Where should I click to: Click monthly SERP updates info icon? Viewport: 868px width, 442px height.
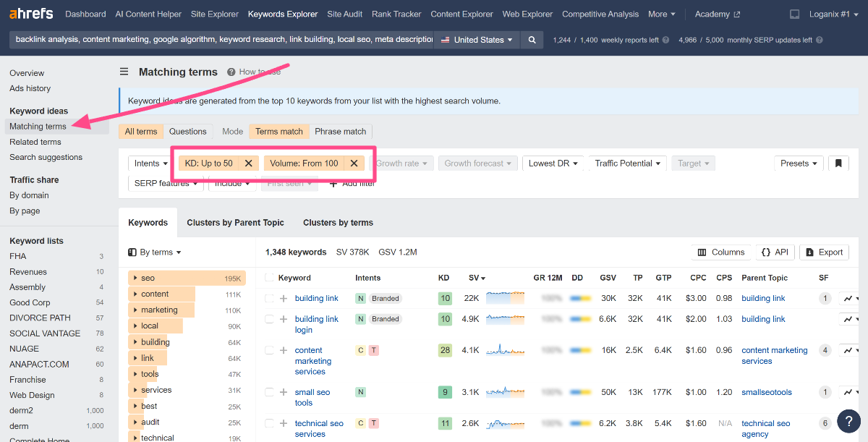pos(820,41)
